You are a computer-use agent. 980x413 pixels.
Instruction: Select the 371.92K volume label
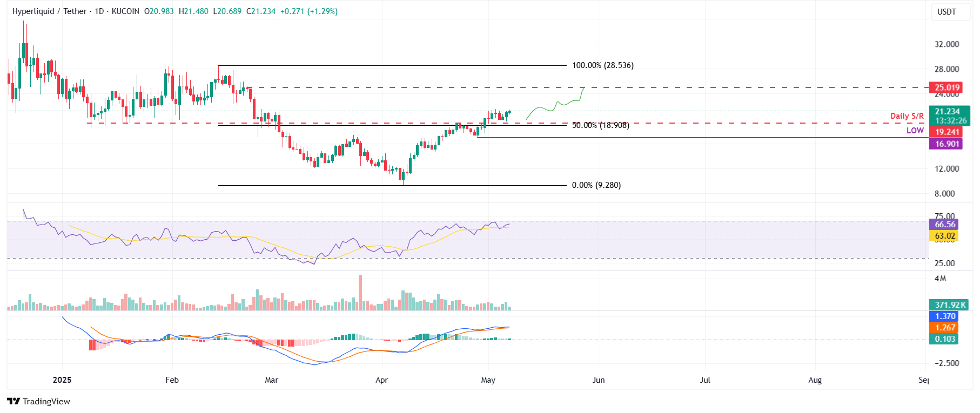point(950,305)
